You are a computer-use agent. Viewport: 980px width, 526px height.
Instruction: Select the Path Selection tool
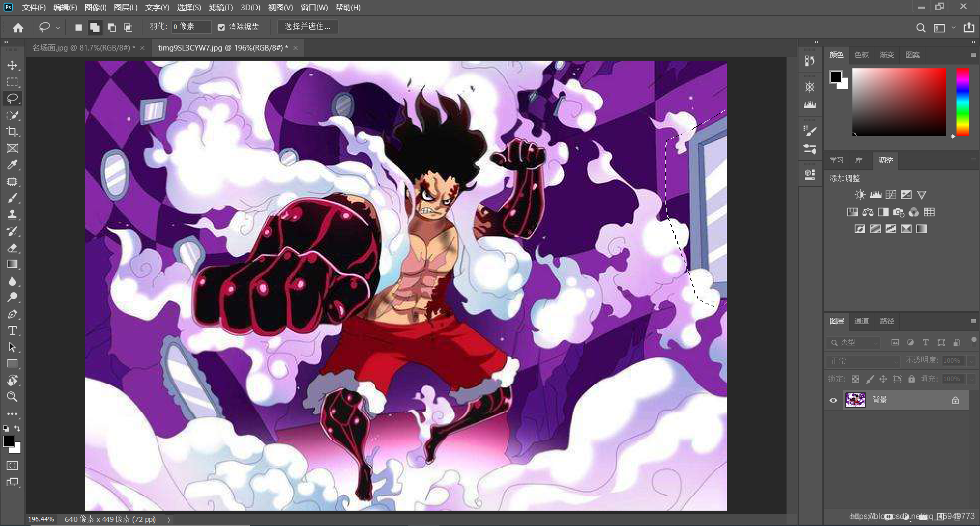[x=12, y=347]
